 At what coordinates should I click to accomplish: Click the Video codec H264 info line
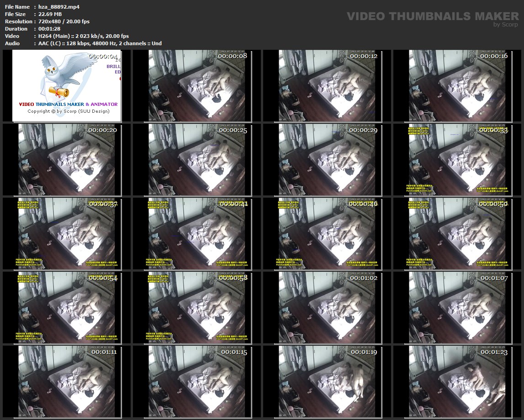click(81, 36)
